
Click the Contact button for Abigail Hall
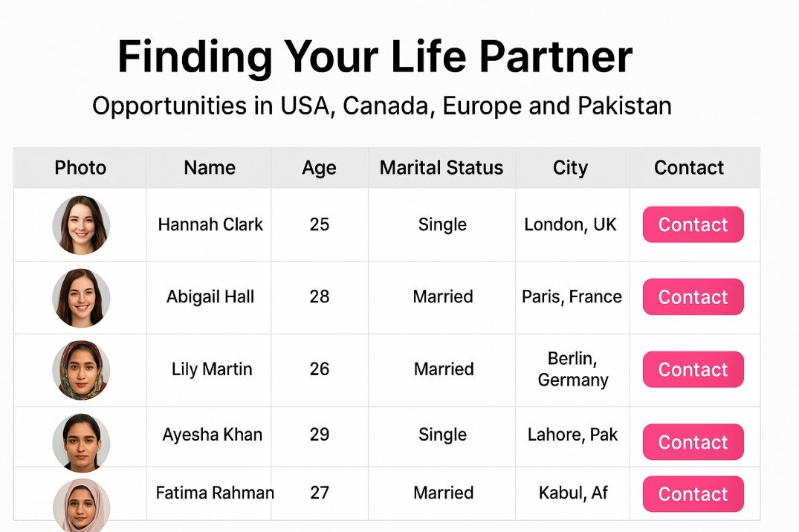point(692,296)
